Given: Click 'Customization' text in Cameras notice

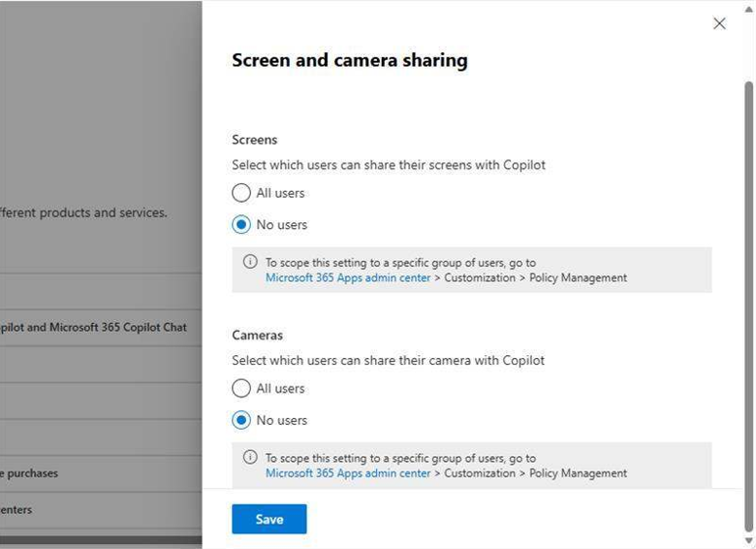Looking at the screenshot, I should [x=480, y=473].
